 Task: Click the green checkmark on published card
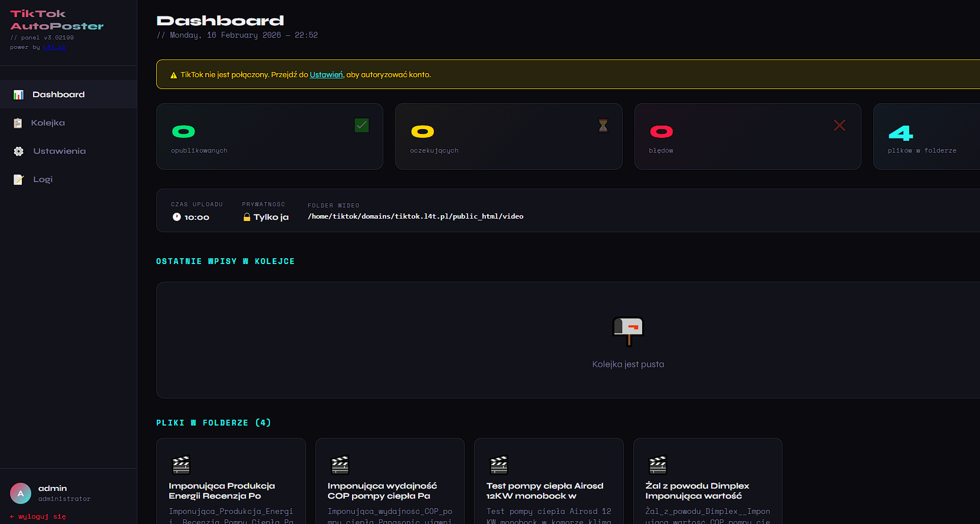[x=361, y=125]
